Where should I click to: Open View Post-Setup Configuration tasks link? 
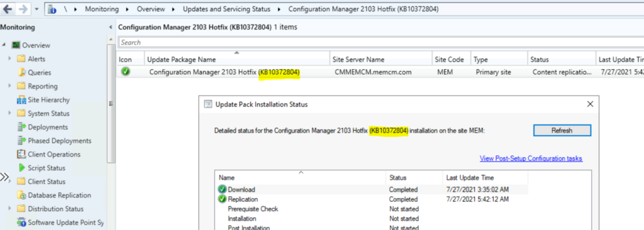[531, 158]
